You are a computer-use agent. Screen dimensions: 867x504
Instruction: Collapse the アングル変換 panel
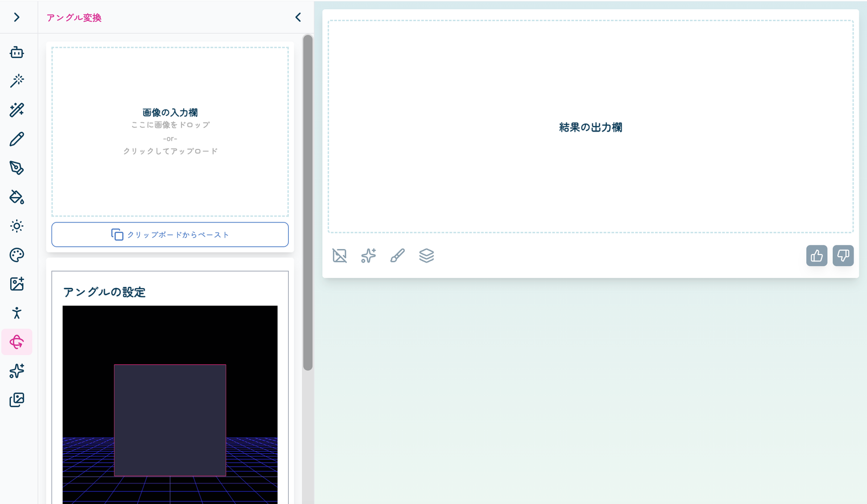[x=298, y=17]
